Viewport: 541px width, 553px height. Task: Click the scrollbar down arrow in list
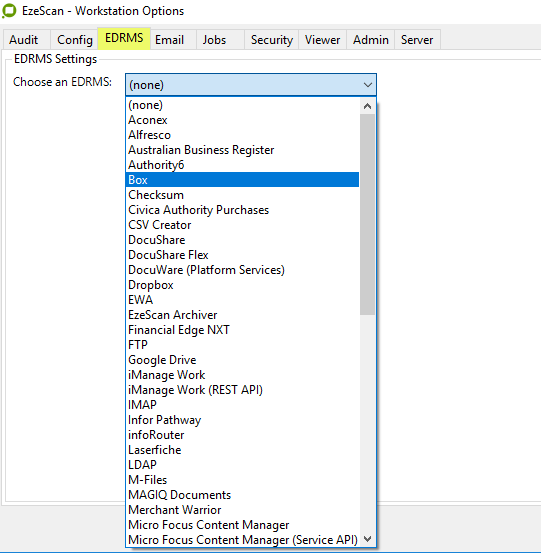coord(367,539)
